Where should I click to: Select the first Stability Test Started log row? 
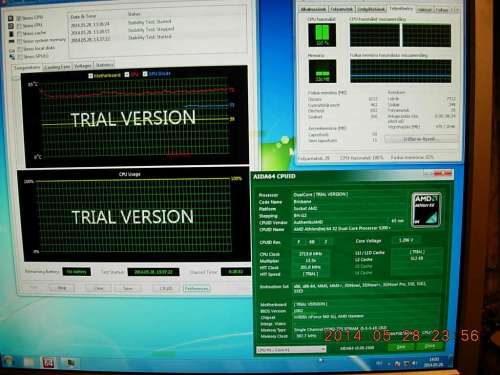[122, 23]
